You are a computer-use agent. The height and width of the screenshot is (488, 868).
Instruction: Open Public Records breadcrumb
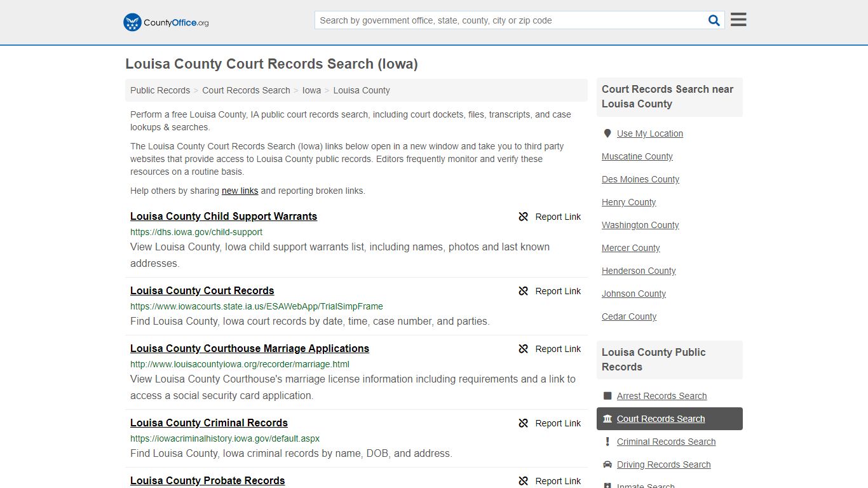160,90
